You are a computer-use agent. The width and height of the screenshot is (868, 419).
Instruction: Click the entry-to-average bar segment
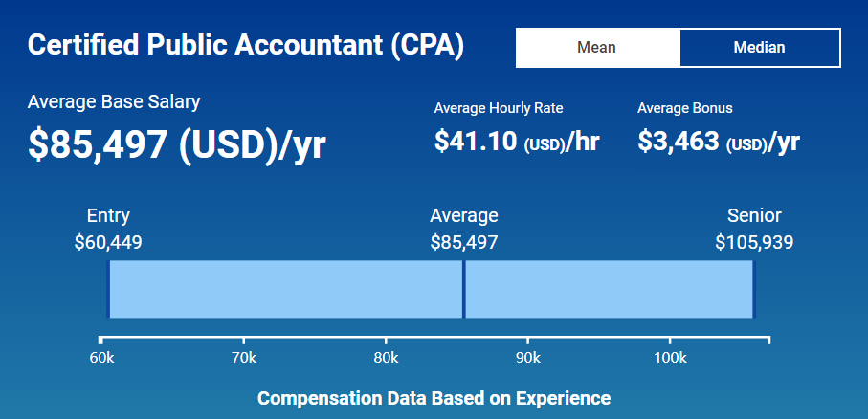(285, 289)
